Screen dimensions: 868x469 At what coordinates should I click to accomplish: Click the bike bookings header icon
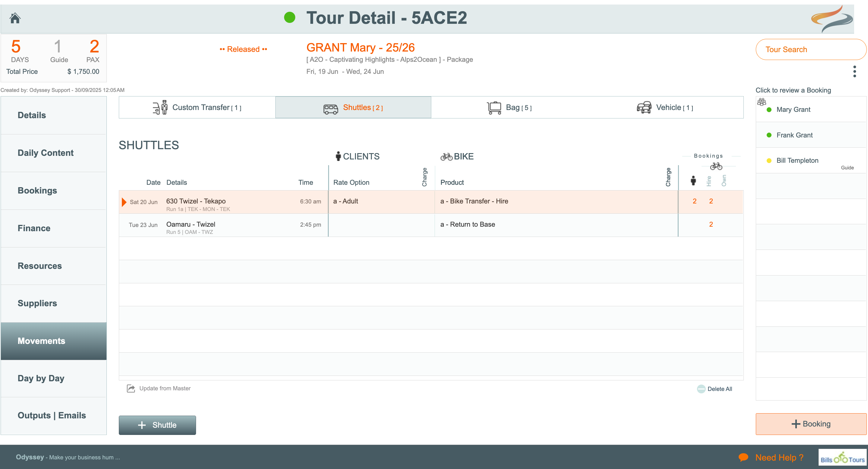click(716, 166)
